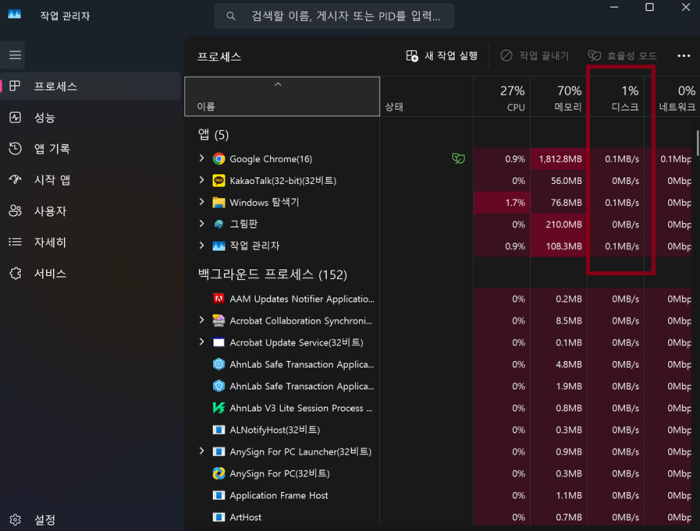Click the AnySign For PC(32비트) icon
This screenshot has height=531, width=700.
click(219, 473)
